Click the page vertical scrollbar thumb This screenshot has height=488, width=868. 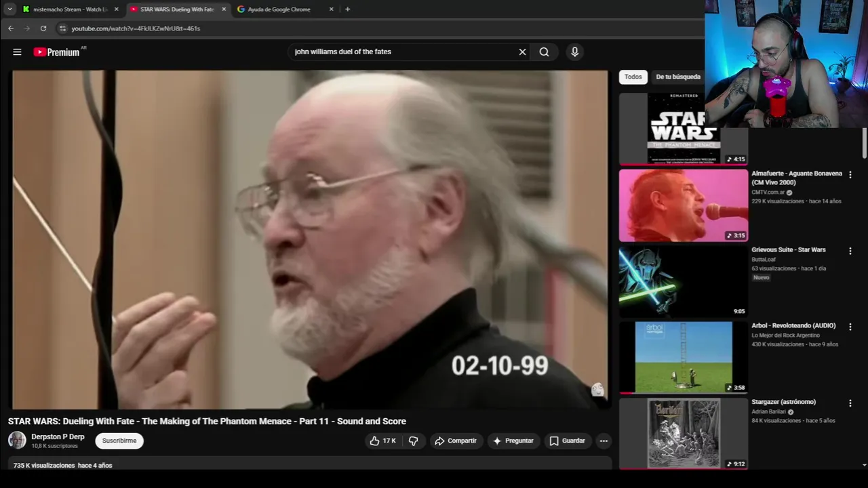click(864, 143)
